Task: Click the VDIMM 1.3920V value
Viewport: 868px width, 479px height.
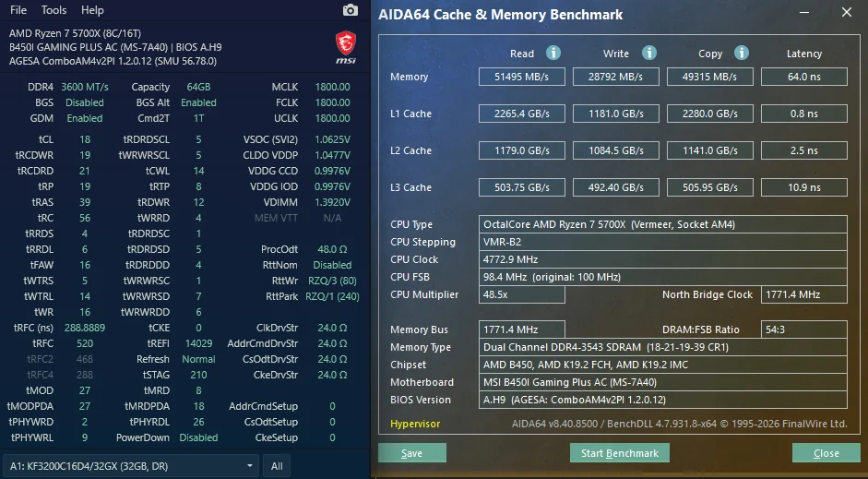Action: tap(332, 202)
